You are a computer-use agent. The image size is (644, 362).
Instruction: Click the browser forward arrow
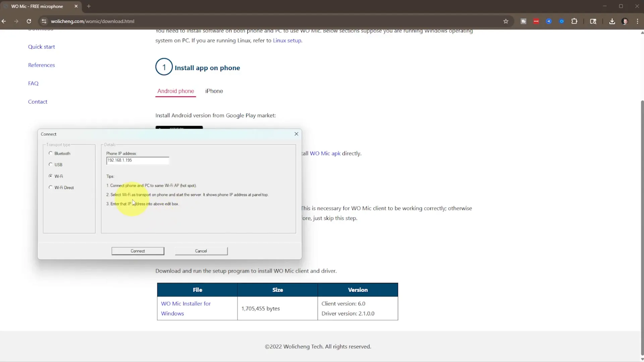click(16, 21)
